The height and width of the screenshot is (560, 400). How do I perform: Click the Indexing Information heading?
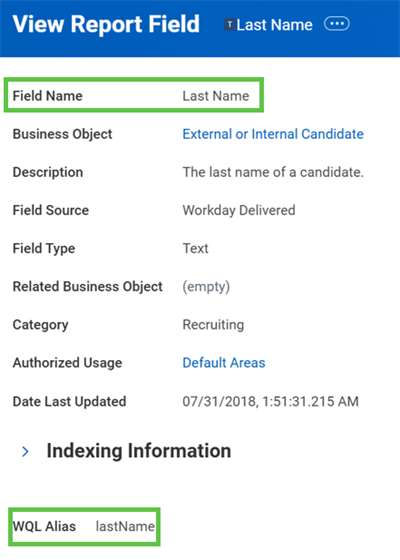click(x=139, y=451)
